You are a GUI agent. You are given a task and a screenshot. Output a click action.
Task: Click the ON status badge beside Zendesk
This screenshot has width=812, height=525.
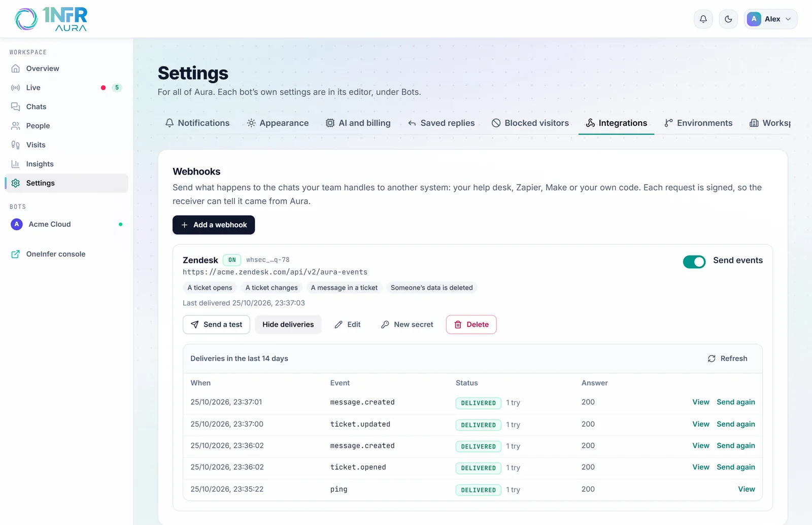click(232, 260)
